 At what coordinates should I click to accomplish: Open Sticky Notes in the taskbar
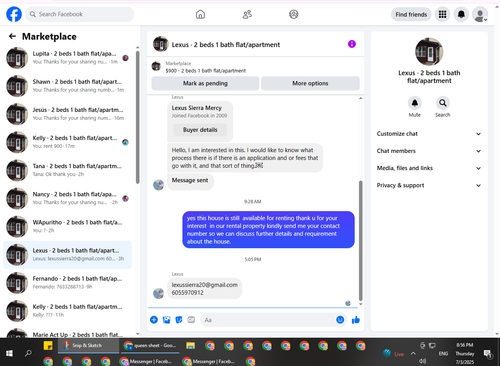(48, 346)
